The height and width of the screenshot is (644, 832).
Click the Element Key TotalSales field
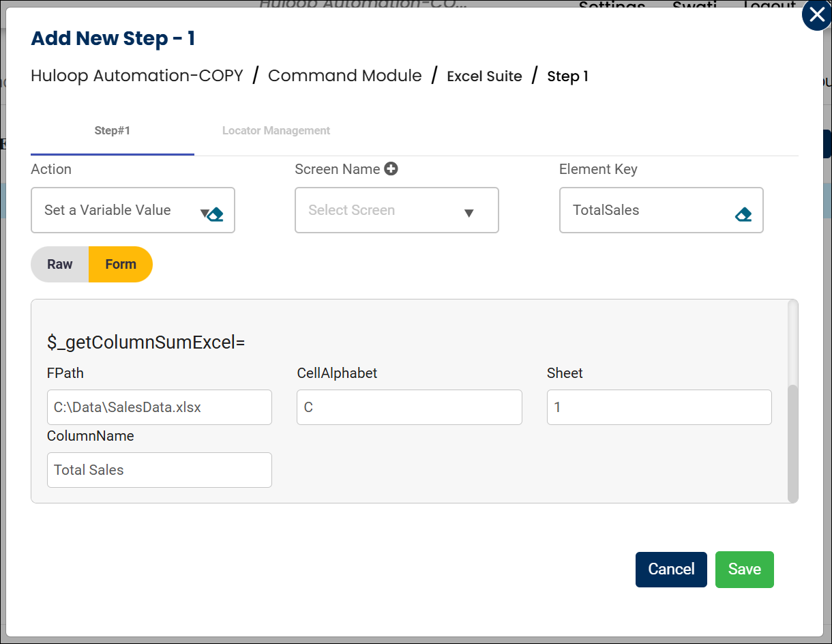point(648,210)
